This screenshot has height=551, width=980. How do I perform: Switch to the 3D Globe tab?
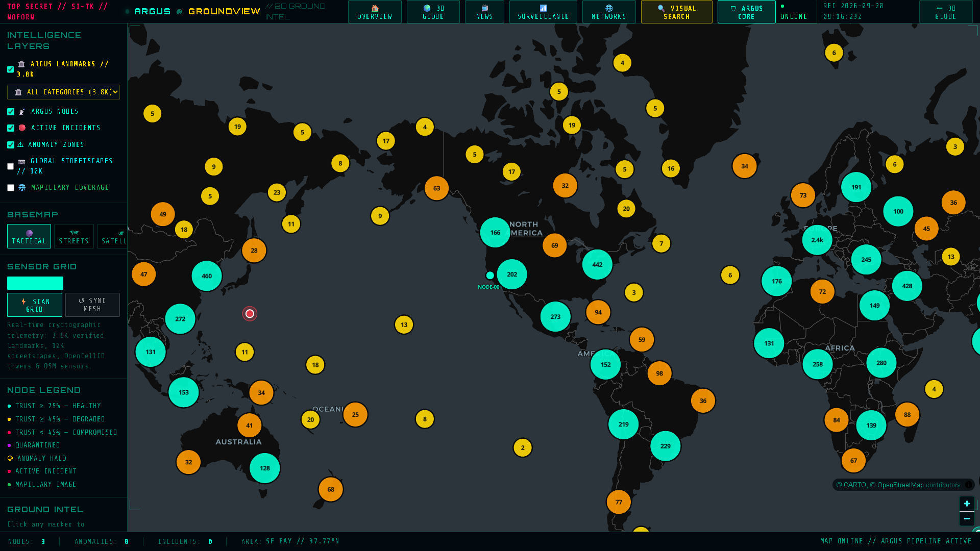point(433,12)
